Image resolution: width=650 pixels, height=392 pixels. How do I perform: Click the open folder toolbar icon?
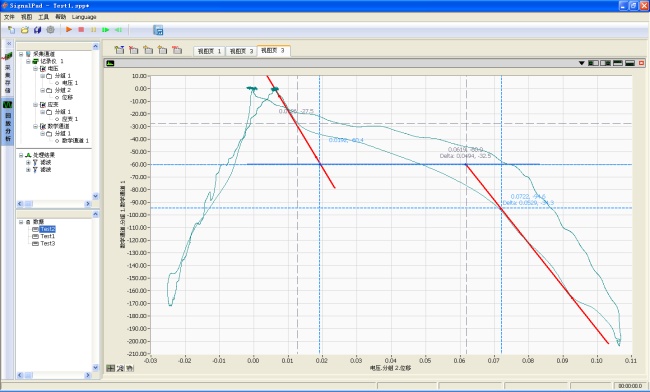click(x=24, y=30)
